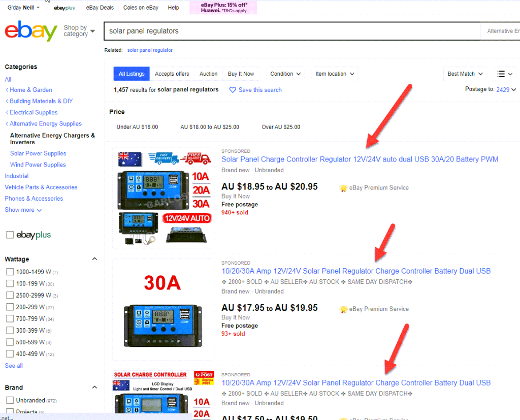Click the eBay Plus Huawei promo banner

point(223,8)
